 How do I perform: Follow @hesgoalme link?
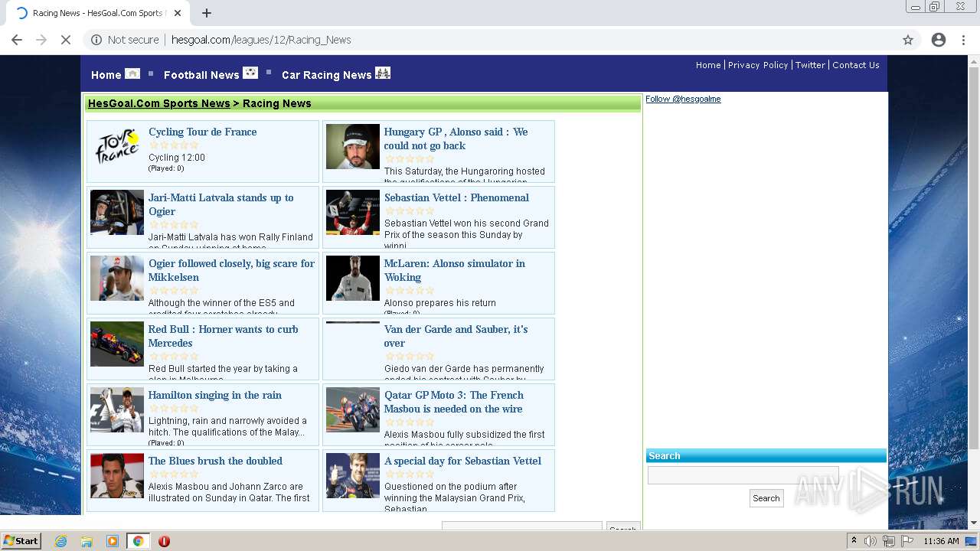(683, 99)
